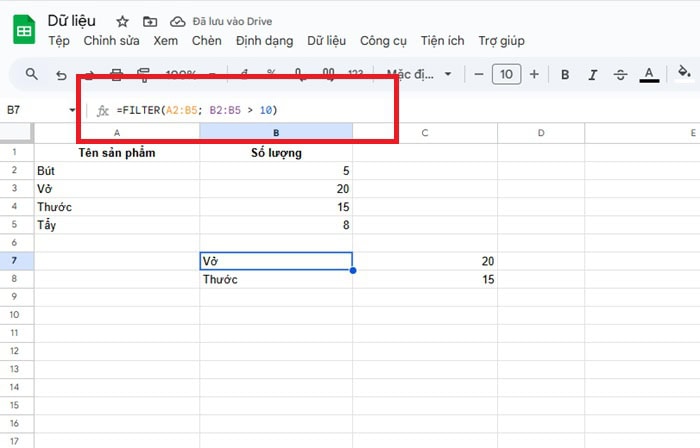The width and height of the screenshot is (700, 448).
Task: Open the text color picker
Action: tap(649, 74)
